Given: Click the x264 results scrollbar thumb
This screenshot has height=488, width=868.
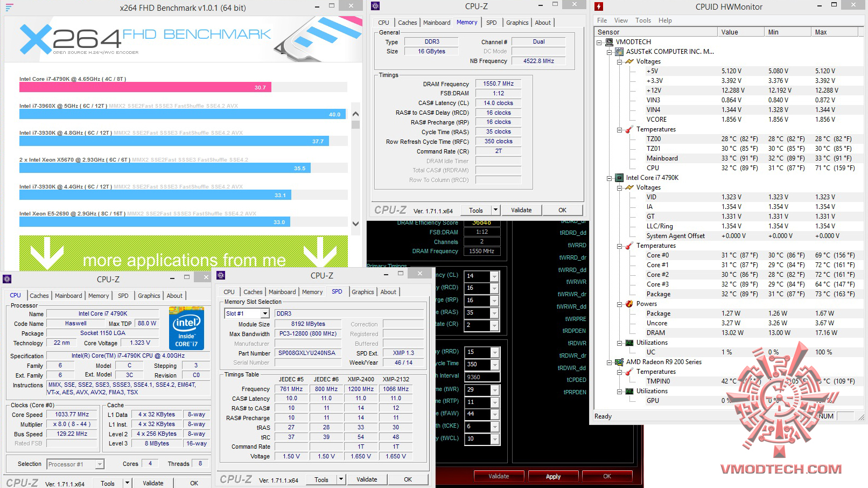Looking at the screenshot, I should point(355,124).
